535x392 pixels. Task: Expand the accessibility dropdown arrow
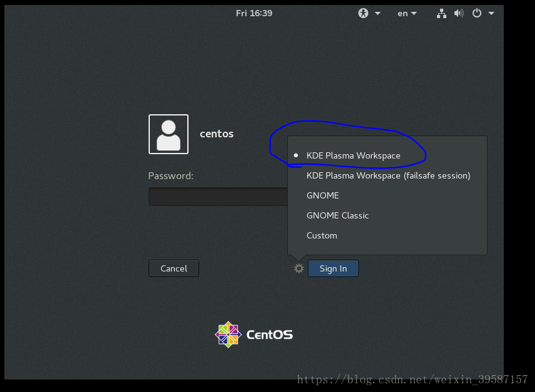point(377,14)
